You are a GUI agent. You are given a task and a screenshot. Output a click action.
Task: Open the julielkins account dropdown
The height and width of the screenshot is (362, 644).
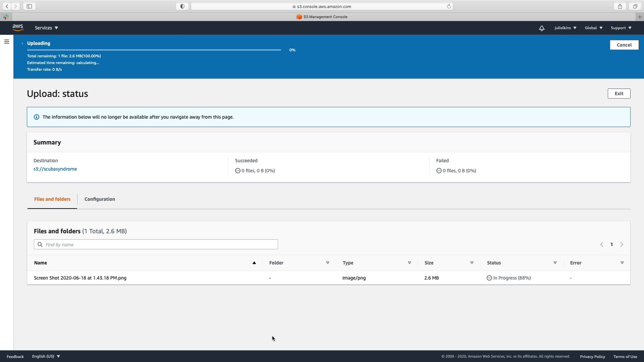click(565, 28)
